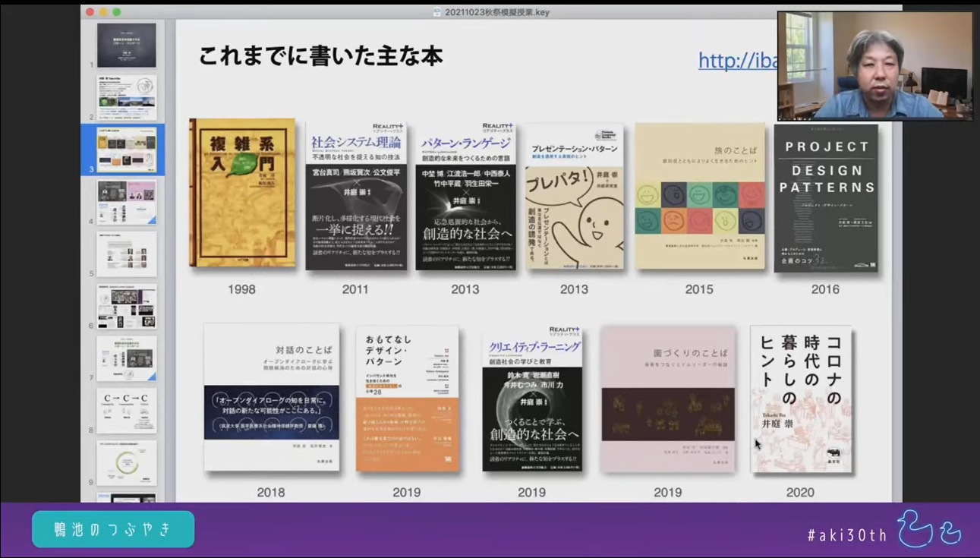Select slide 1 thumbnail in navigator

127,46
